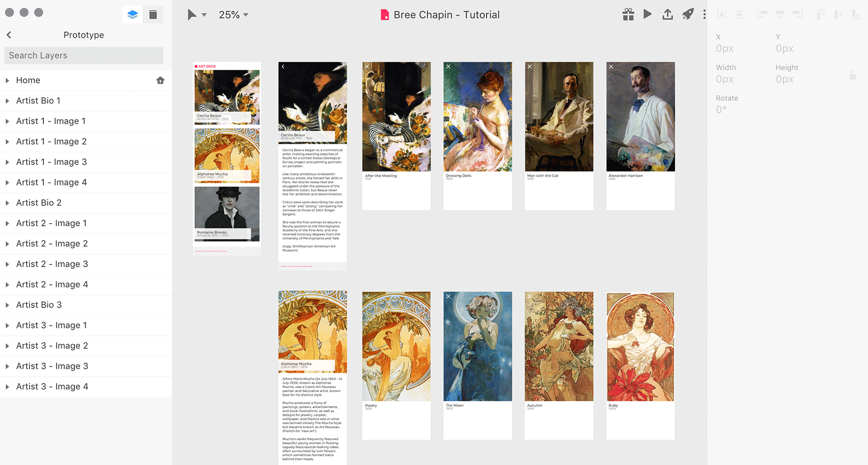Select the pointer arrow tool
868x465 pixels.
192,14
